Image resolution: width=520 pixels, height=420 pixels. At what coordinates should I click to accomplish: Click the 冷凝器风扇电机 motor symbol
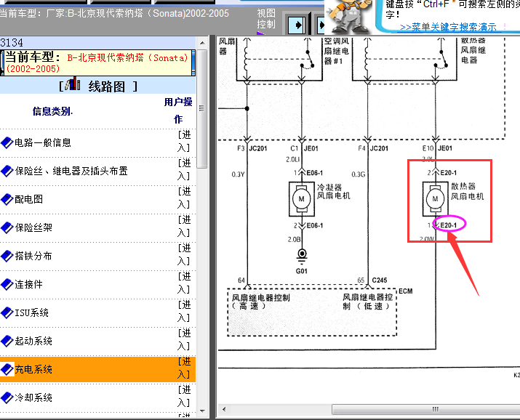301,199
